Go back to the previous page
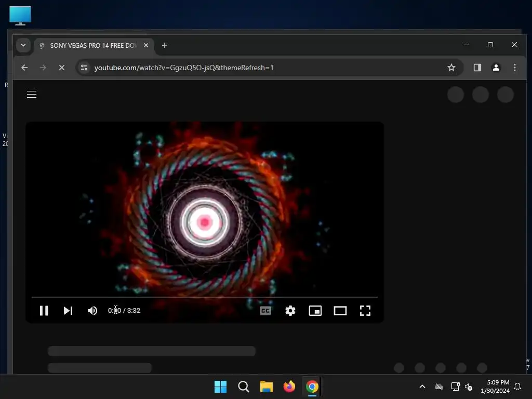Screen dimensions: 532x399 (x=24, y=68)
